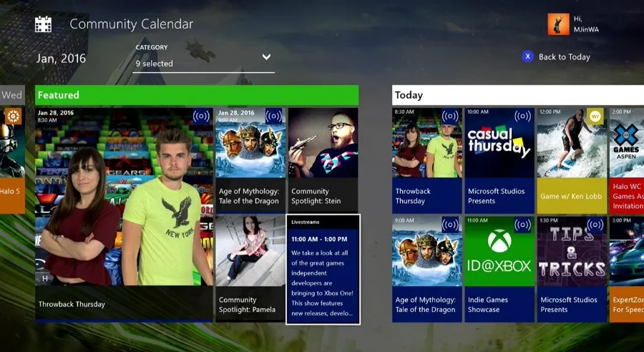Open Today's 8:30 AM Throwback Thursday tile

[x=426, y=160]
